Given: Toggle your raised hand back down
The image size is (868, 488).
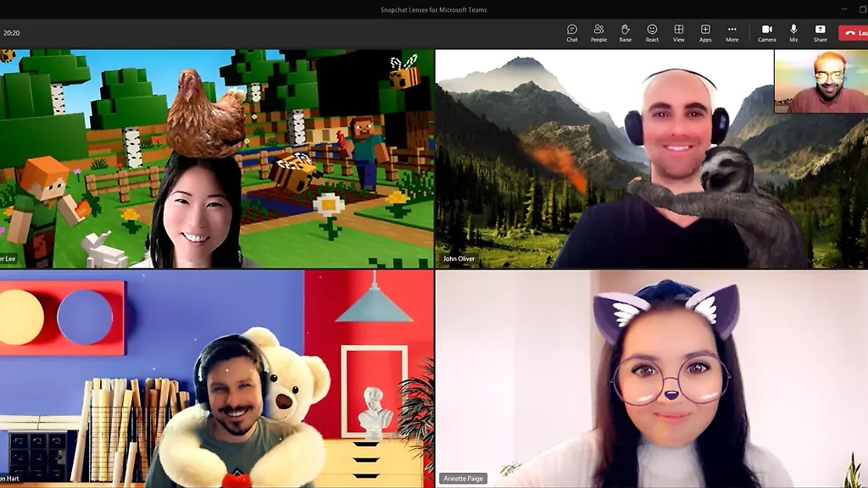Looking at the screenshot, I should coord(625,32).
